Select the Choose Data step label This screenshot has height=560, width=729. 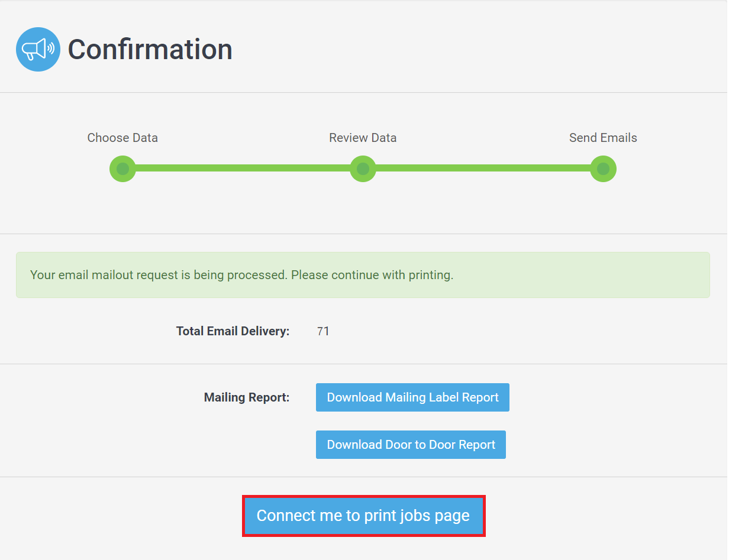122,138
